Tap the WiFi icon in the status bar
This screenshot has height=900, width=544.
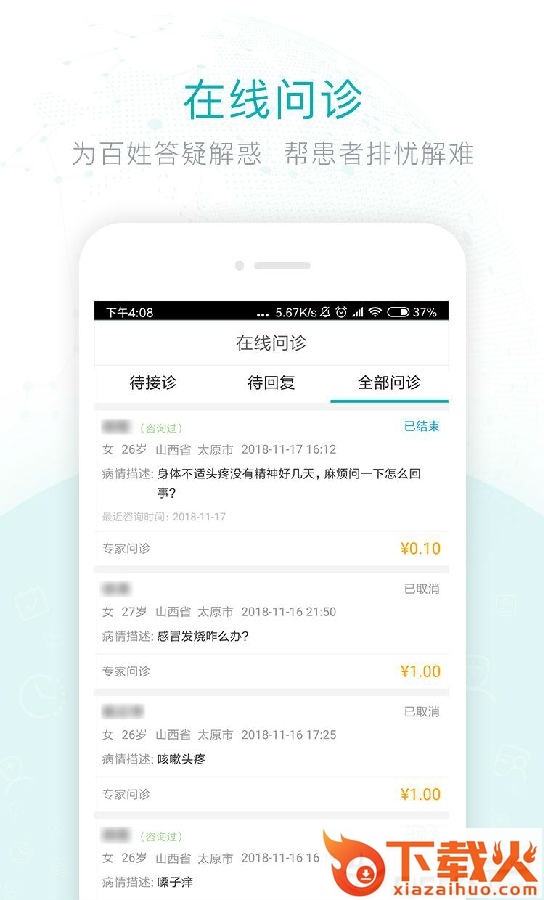point(375,312)
